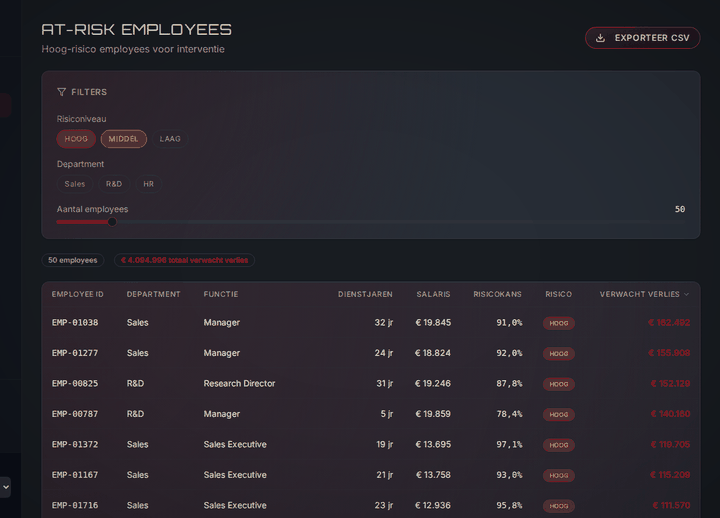720x518 pixels.
Task: Click the HOOG badge for EMP-01372
Action: [x=558, y=445]
